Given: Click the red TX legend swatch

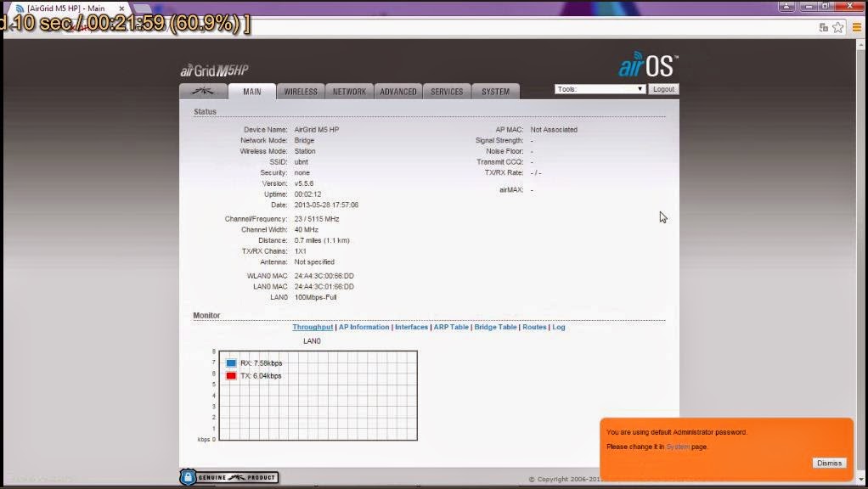Looking at the screenshot, I should click(231, 375).
